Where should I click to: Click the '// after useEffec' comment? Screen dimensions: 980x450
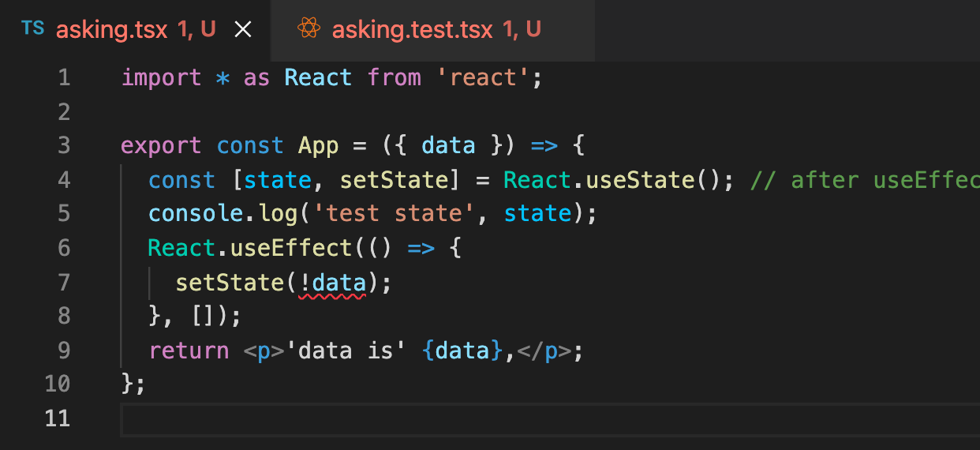click(865, 180)
